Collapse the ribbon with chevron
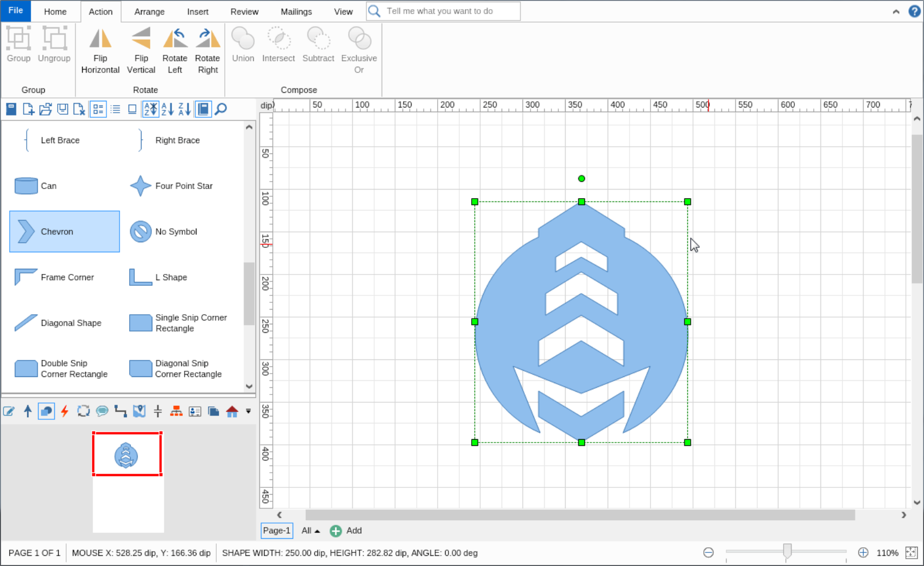The image size is (924, 566). click(896, 11)
